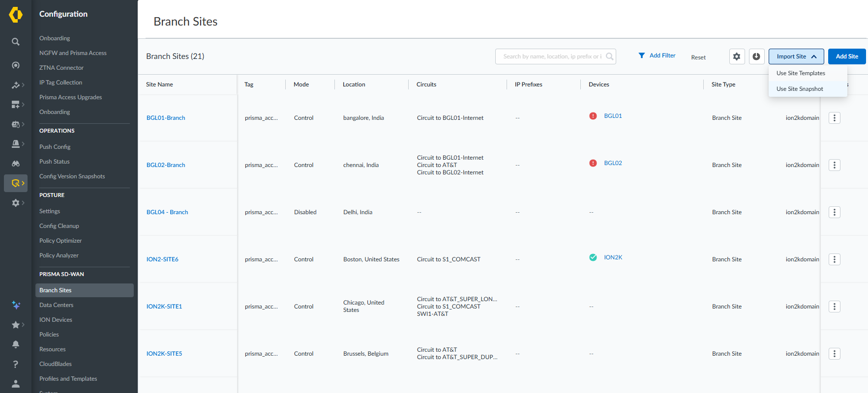
Task: Click the Palo Alto logo at top left
Action: coord(16,15)
